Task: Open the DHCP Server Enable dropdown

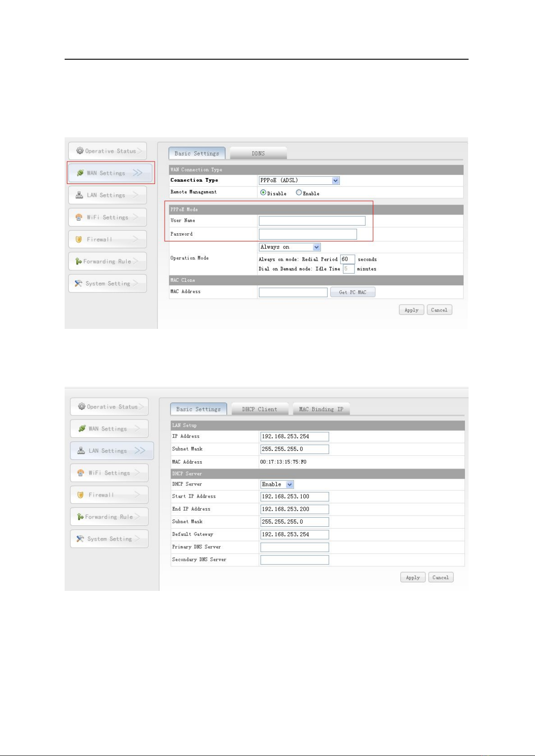Action: coord(289,485)
